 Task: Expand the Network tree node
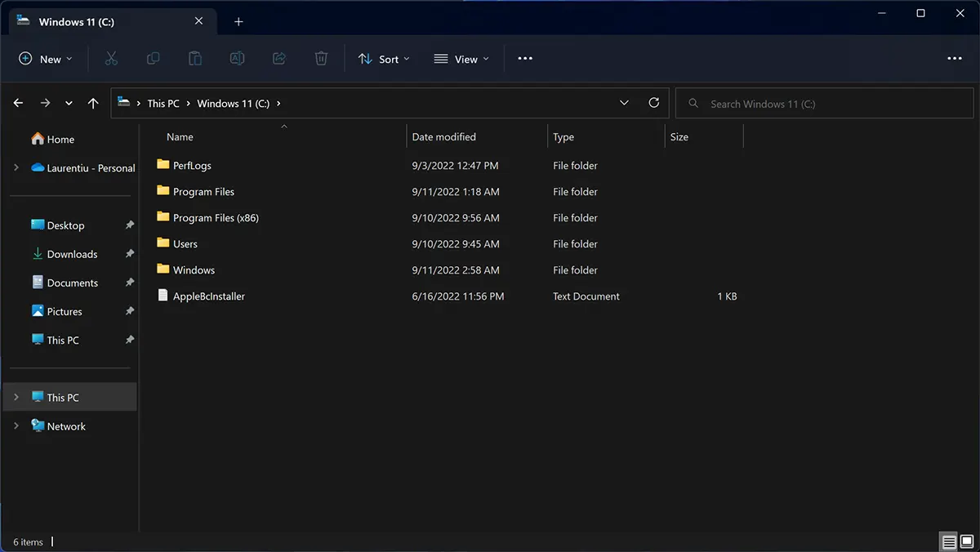tap(16, 426)
